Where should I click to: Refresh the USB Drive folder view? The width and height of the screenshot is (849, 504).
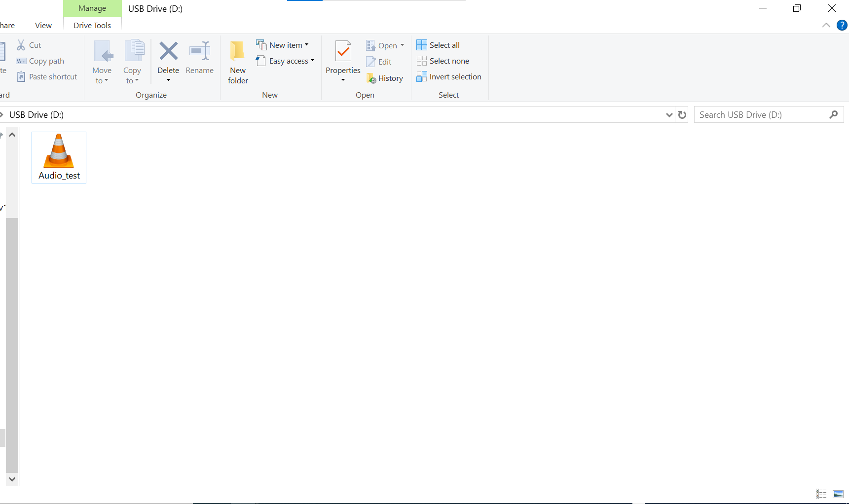[x=682, y=115]
